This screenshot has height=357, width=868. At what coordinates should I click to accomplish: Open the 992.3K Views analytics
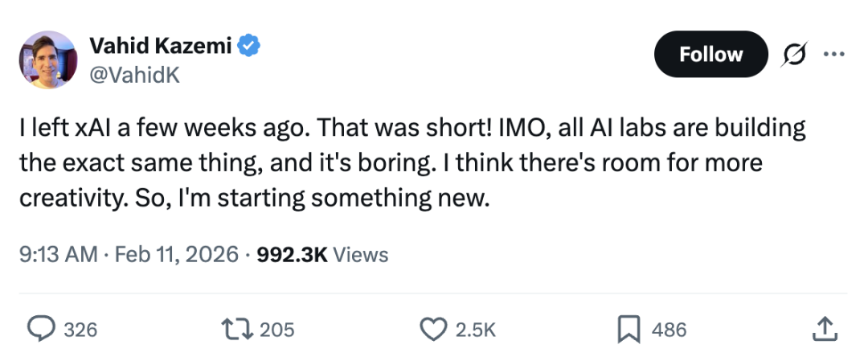[322, 255]
